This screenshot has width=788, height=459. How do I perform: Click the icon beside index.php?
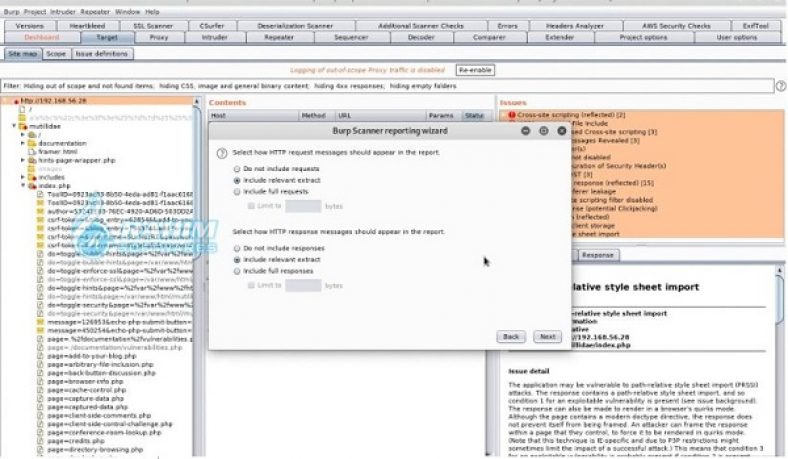tap(33, 186)
